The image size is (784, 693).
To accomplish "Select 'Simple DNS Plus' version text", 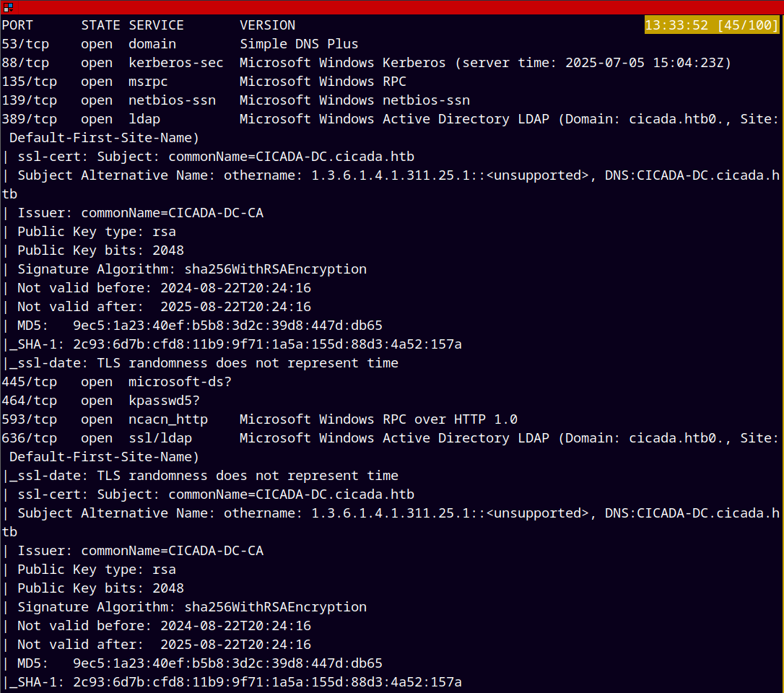I will (x=299, y=44).
